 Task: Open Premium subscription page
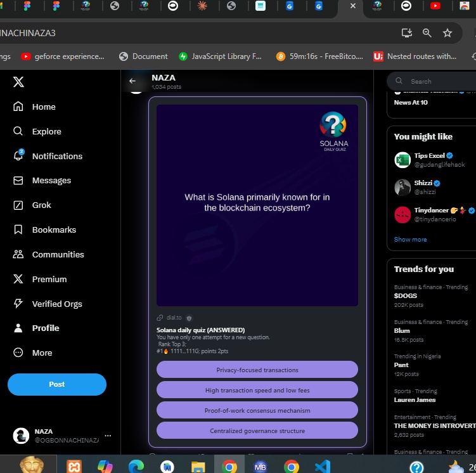click(40, 280)
